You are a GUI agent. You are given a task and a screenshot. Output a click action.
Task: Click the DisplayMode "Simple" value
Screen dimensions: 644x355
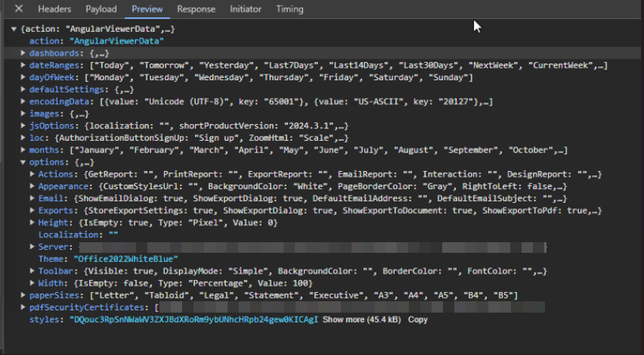click(x=247, y=271)
